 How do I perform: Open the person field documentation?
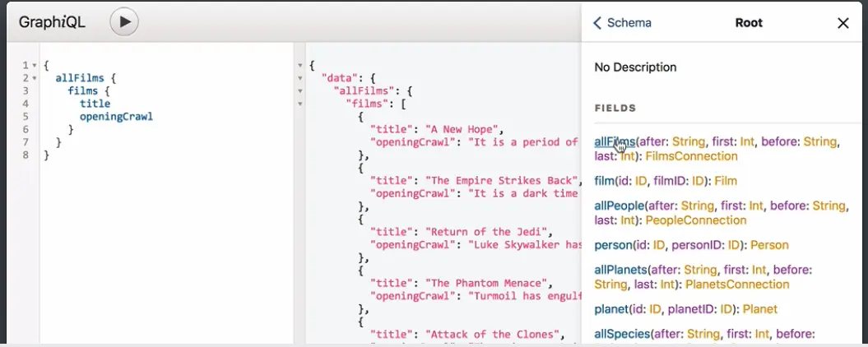613,245
